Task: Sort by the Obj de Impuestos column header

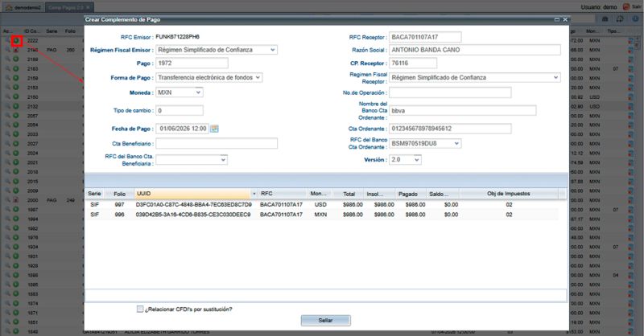Action: [x=509, y=194]
